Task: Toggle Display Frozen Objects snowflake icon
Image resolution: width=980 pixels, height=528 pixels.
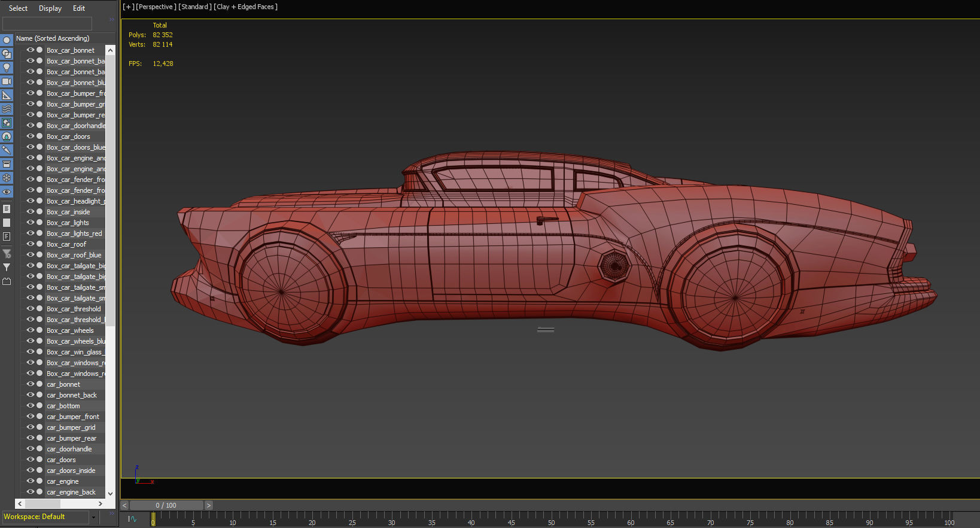Action: point(7,178)
